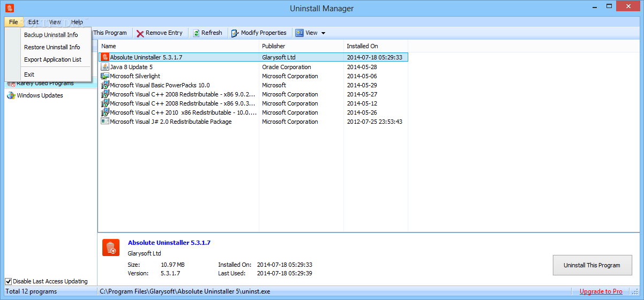Click the red X Remove Entry icon

tap(140, 33)
